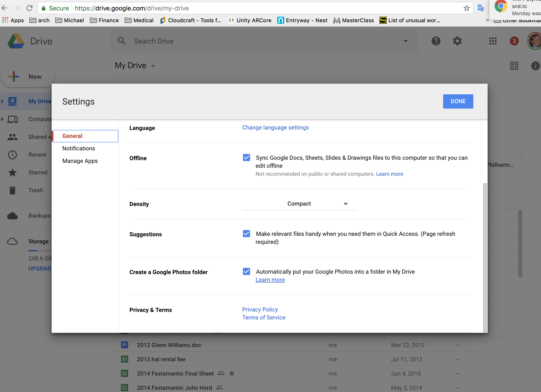The image size is (541, 392).
Task: Click the red notifications badge
Action: click(514, 41)
